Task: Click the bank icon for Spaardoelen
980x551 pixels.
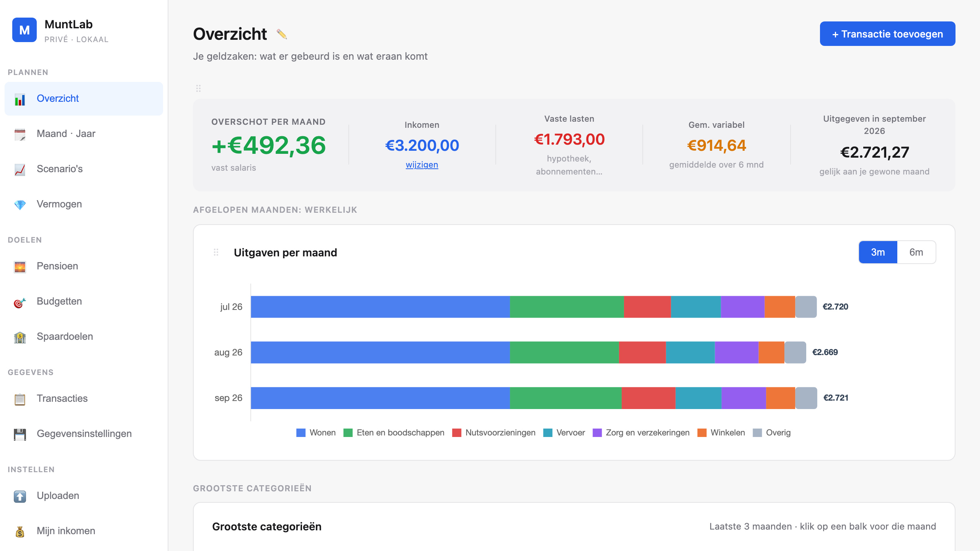Action: click(20, 337)
